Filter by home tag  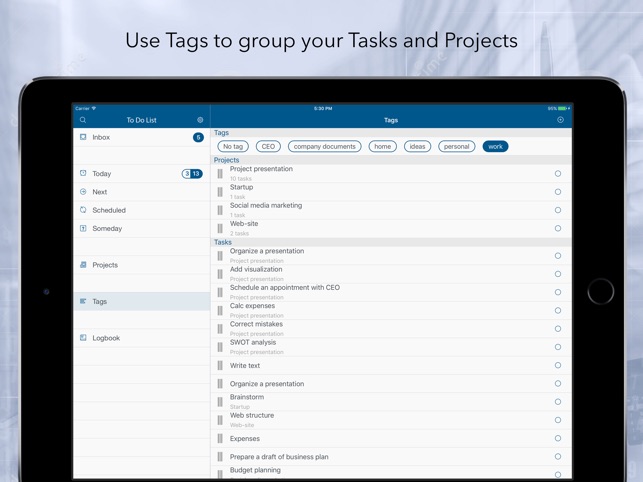click(383, 146)
